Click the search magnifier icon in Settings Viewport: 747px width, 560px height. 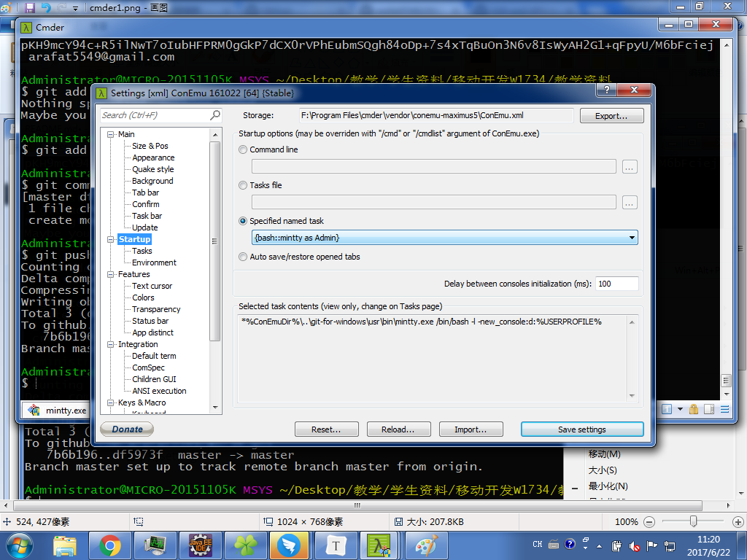(x=215, y=114)
